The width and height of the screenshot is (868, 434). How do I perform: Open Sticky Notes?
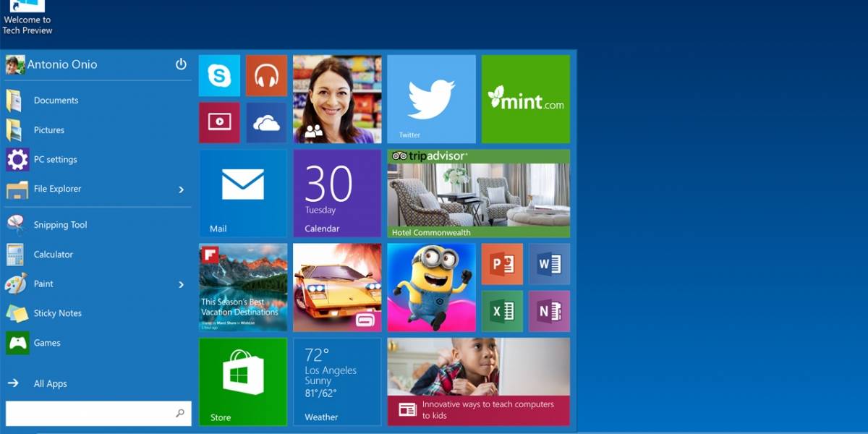[98, 313]
